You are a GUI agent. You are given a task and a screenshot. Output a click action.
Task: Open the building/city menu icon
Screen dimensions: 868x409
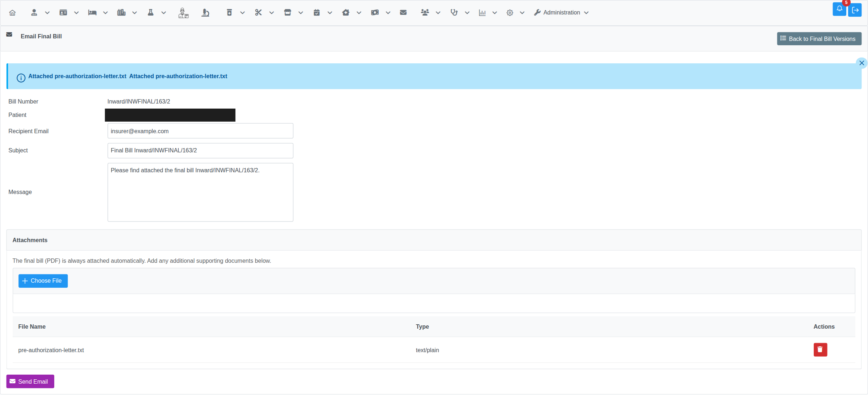(x=121, y=13)
